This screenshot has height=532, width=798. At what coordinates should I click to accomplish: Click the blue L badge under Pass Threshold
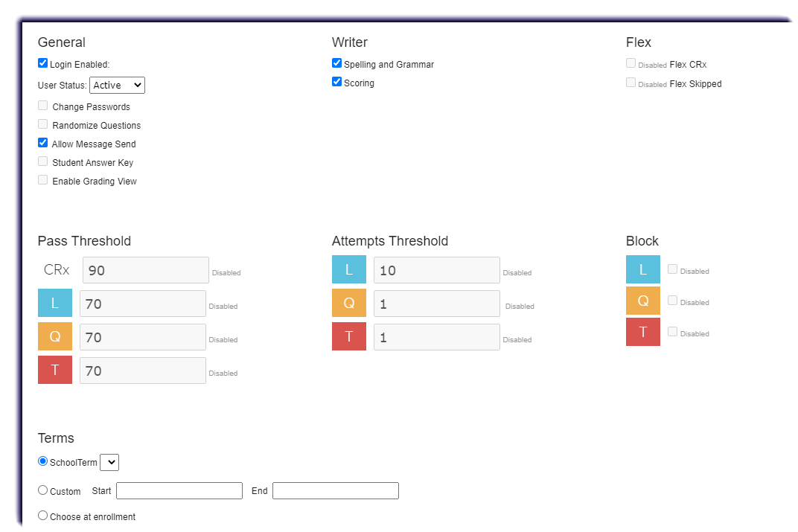point(54,303)
